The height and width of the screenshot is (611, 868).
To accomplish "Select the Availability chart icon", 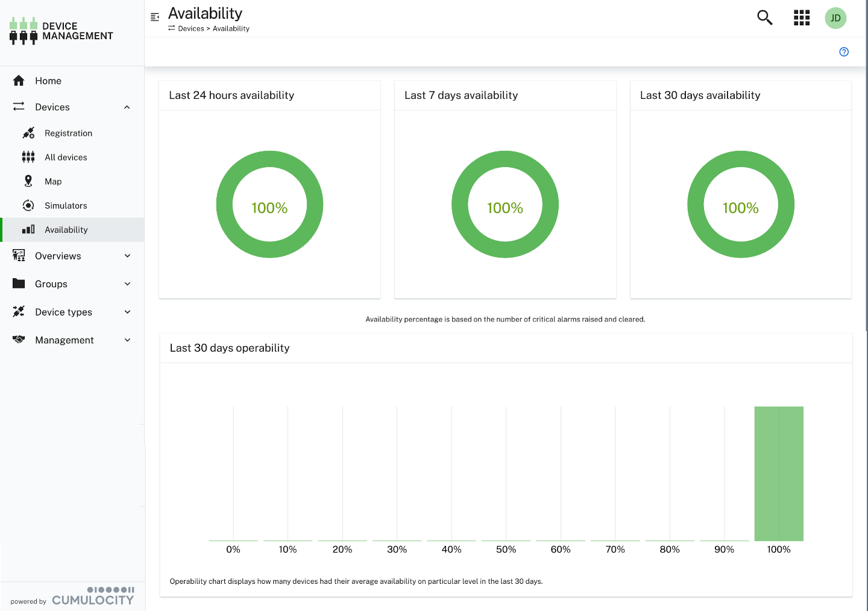I will point(28,229).
